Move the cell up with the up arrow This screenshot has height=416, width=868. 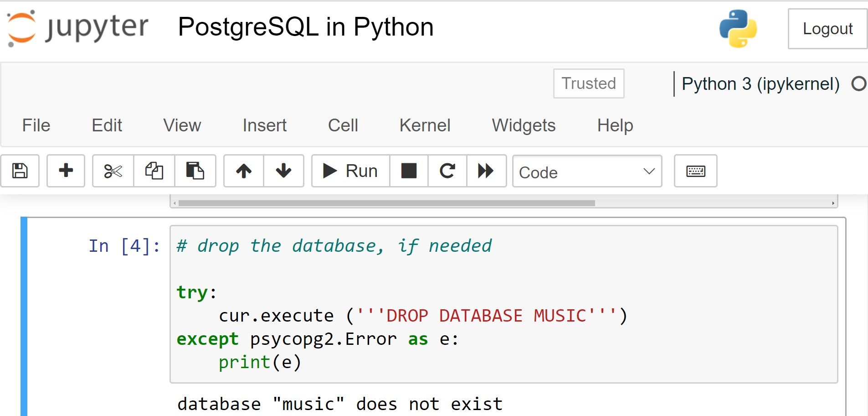(244, 171)
